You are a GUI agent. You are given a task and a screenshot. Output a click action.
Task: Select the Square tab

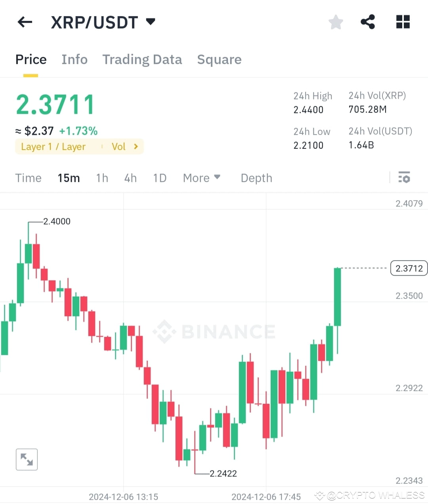[x=219, y=59]
